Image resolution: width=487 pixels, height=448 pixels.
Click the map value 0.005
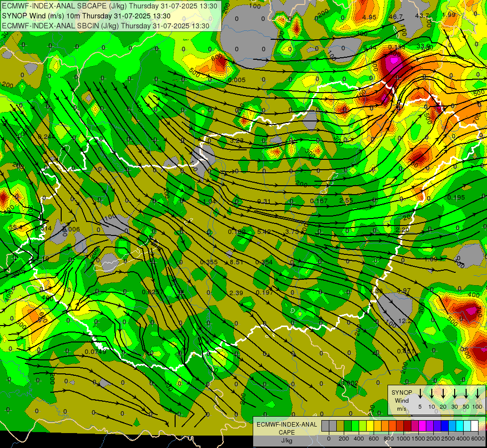tap(237, 80)
